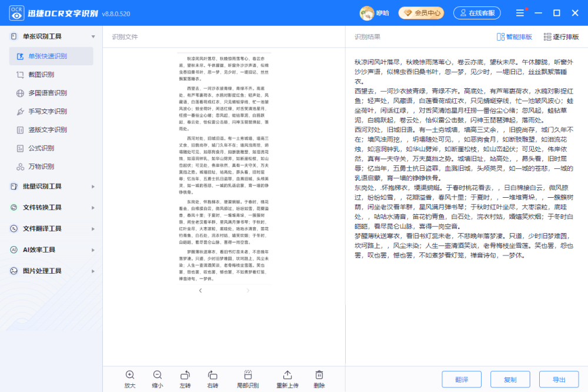Click the 批量识别工具 icon
The image size is (588, 392).
[14, 187]
